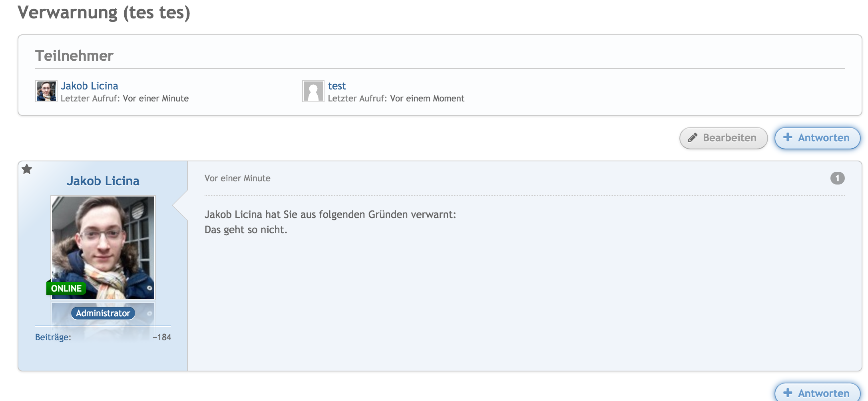Click the star icon on the message sidebar
The height and width of the screenshot is (401, 868).
(x=27, y=169)
